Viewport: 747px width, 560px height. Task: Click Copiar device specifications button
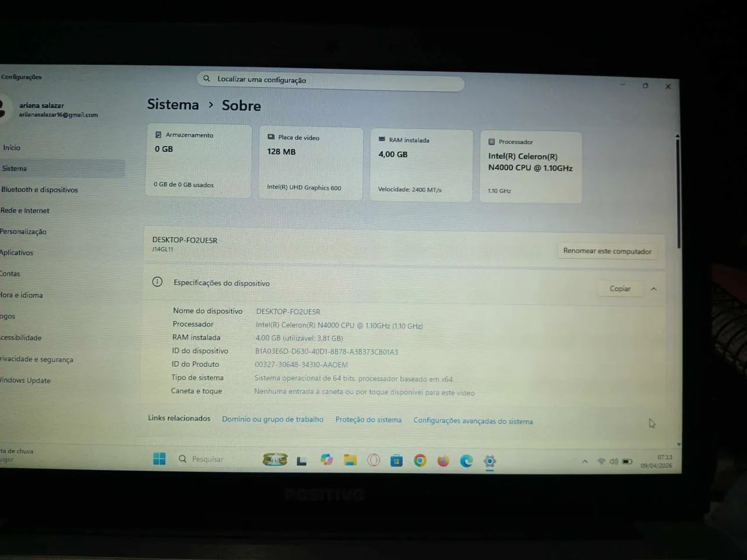[x=620, y=289]
